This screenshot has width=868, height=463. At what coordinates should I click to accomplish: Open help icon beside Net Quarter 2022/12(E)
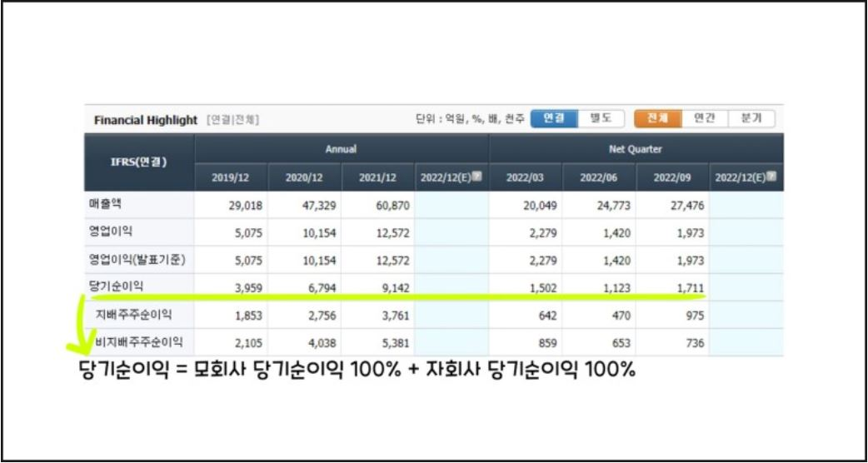pyautogui.click(x=771, y=177)
